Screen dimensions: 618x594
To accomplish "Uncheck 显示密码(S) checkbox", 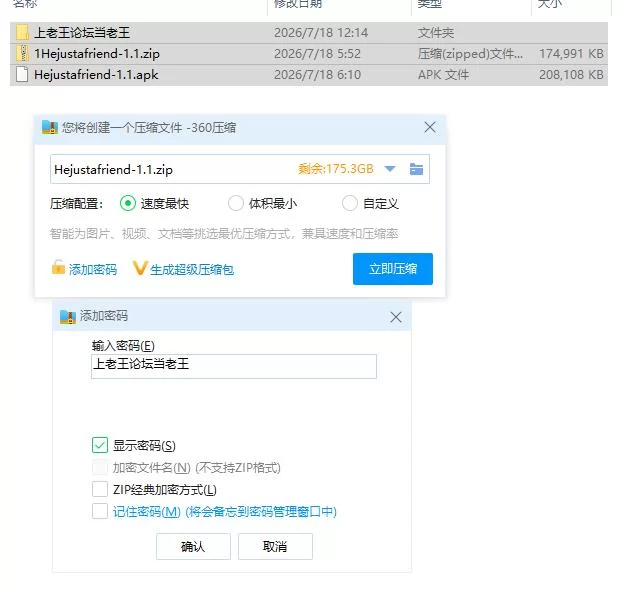I will click(100, 445).
